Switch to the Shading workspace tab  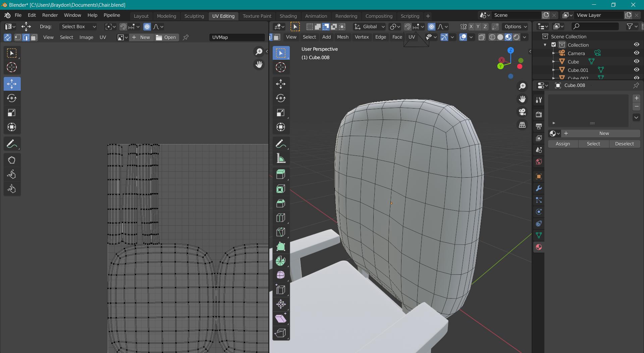[x=288, y=16]
